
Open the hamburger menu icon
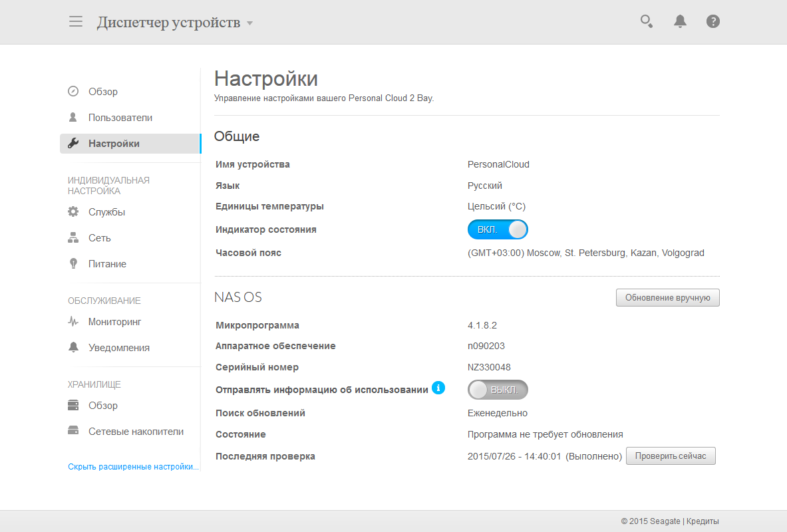tap(76, 21)
